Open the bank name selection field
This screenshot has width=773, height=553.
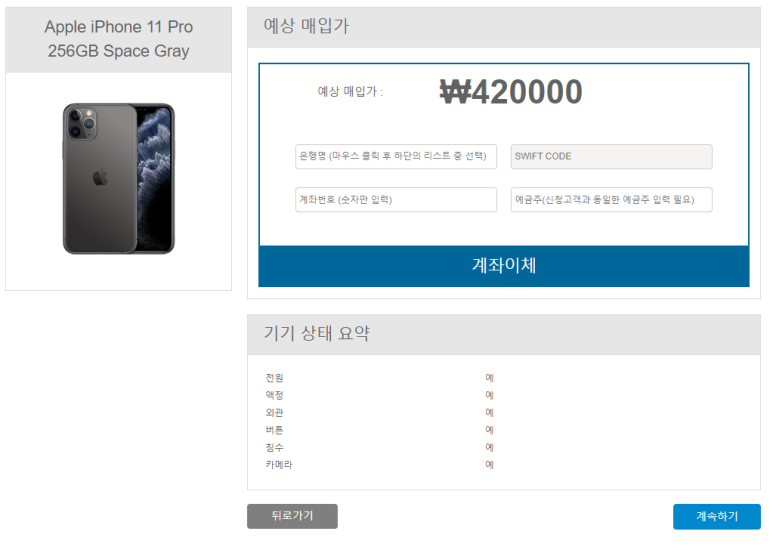tap(396, 156)
